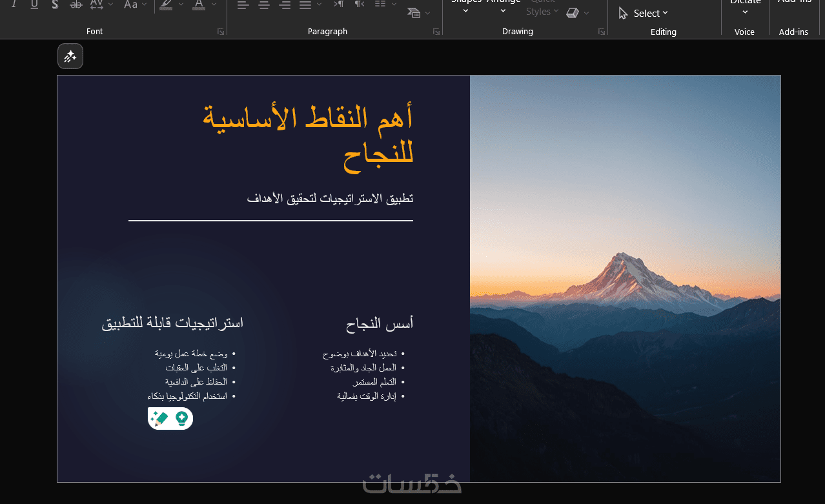Viewport: 825px width, 504px height.
Task: Expand columns dropdown arrow
Action: [x=394, y=4]
